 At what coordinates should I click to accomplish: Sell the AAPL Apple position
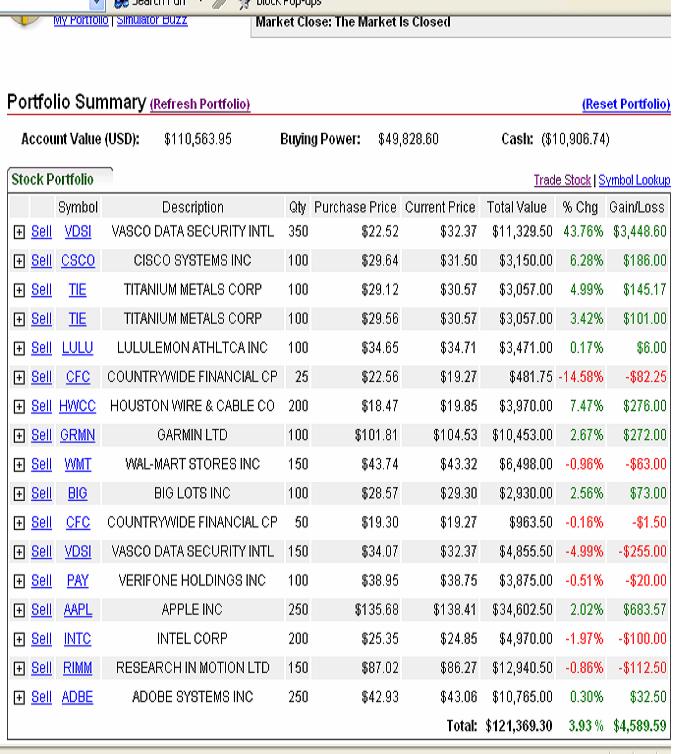pyautogui.click(x=41, y=610)
